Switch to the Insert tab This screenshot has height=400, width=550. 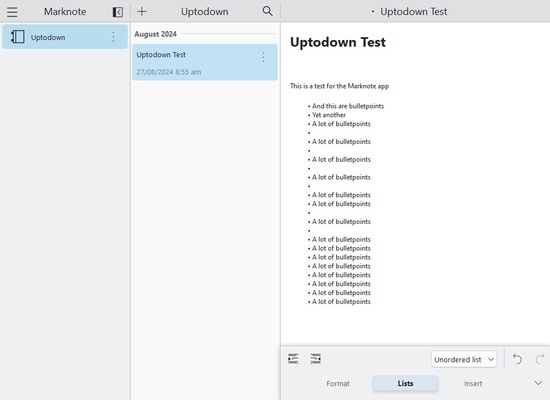click(x=473, y=384)
